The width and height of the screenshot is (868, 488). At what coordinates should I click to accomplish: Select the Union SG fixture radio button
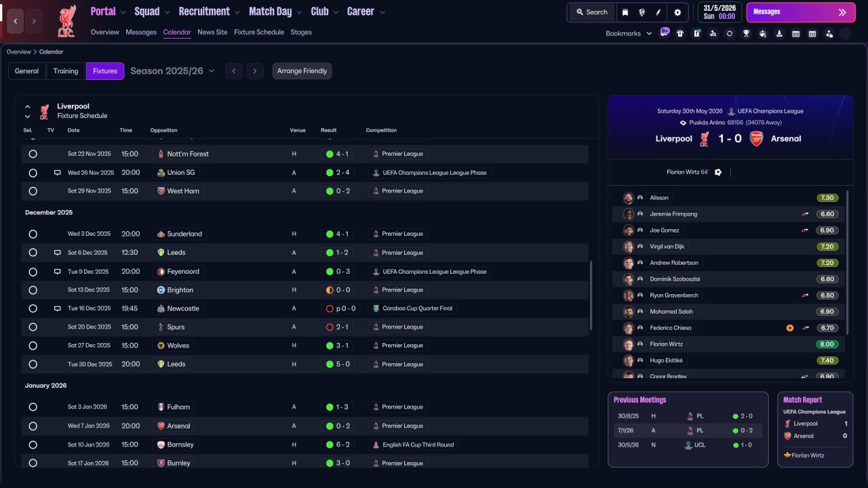point(33,173)
